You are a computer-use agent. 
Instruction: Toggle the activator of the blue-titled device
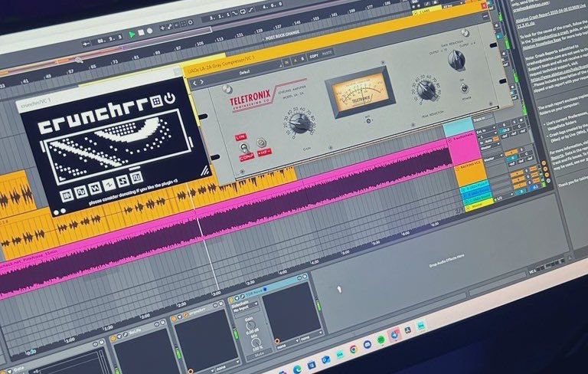[230, 299]
